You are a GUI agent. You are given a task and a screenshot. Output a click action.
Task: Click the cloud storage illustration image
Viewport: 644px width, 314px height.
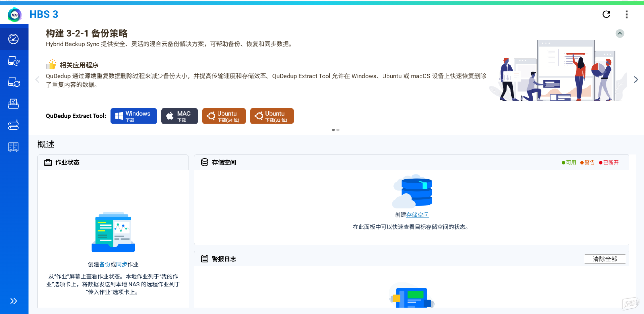[x=412, y=191]
